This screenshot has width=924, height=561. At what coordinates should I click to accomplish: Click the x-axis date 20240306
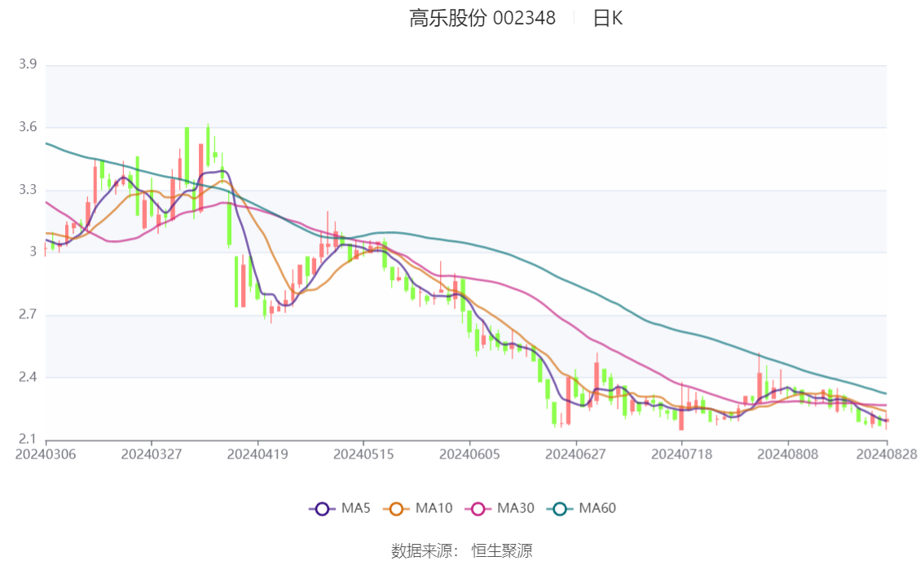tap(46, 454)
